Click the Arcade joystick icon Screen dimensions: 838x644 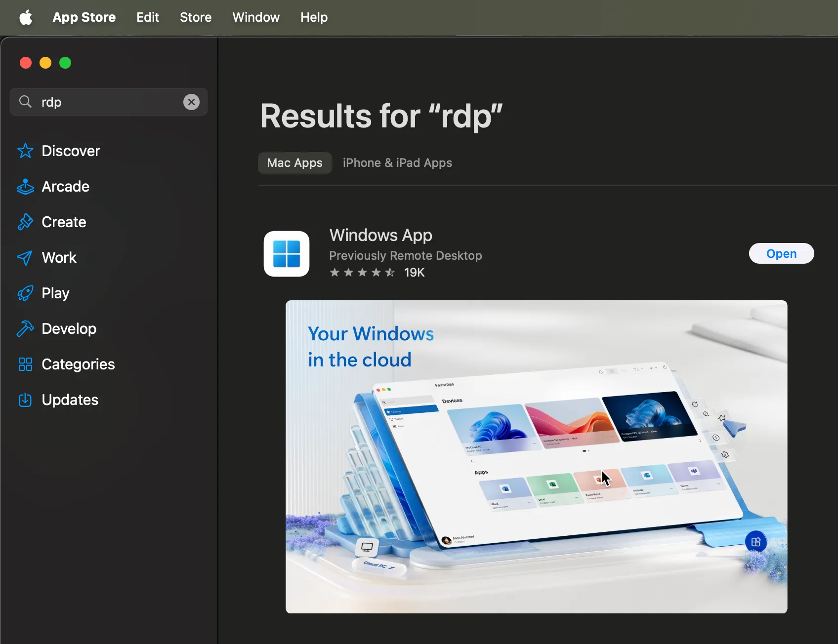pyautogui.click(x=25, y=186)
